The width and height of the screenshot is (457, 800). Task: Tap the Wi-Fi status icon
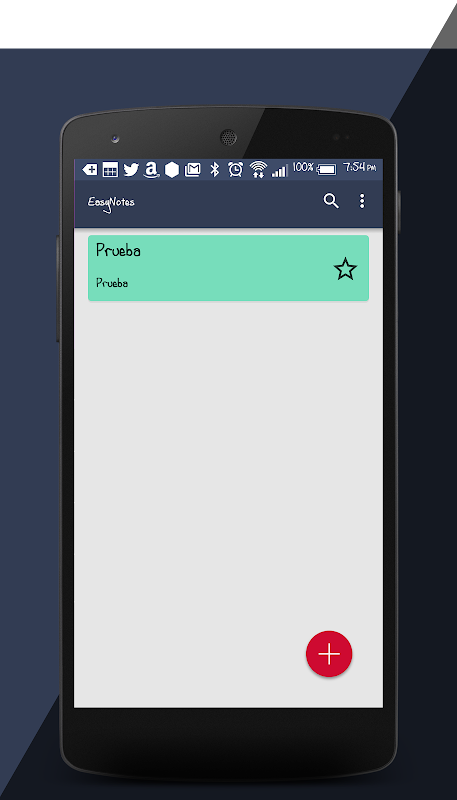click(x=258, y=169)
